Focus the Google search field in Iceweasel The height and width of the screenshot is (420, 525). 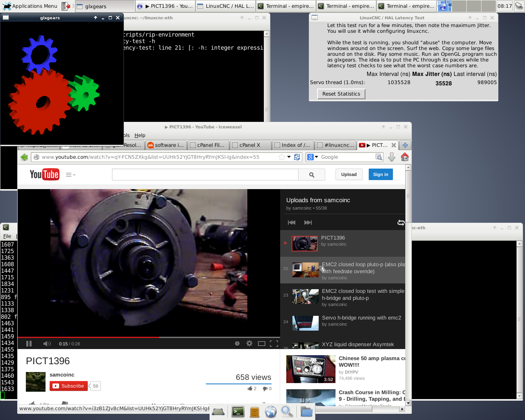347,157
